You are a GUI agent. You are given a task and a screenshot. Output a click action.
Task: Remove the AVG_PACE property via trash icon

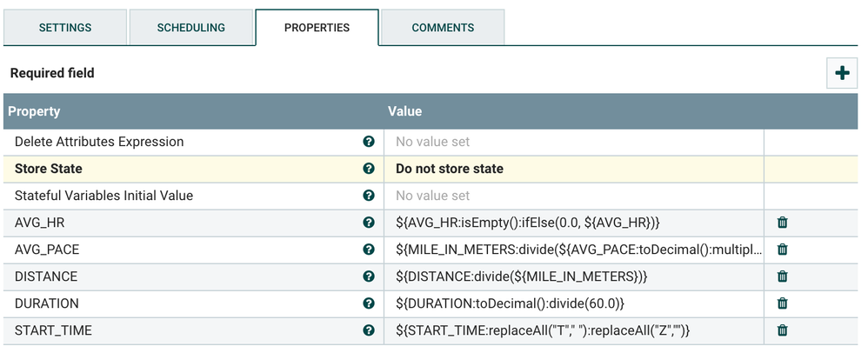point(782,250)
